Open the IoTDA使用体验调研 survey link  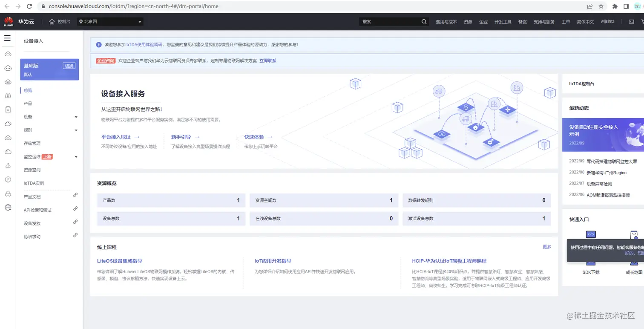[x=144, y=44]
